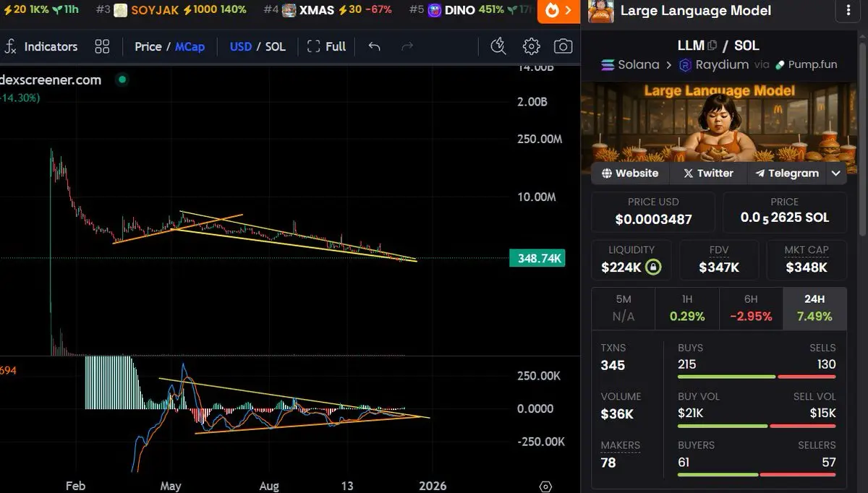
Task: Switch chart to Price view
Action: [x=148, y=46]
